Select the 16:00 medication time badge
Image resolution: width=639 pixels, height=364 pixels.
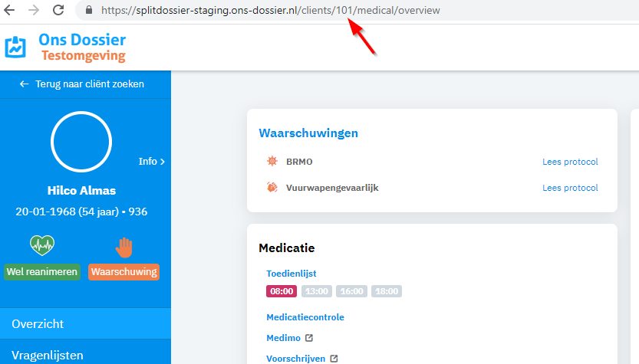pyautogui.click(x=351, y=291)
